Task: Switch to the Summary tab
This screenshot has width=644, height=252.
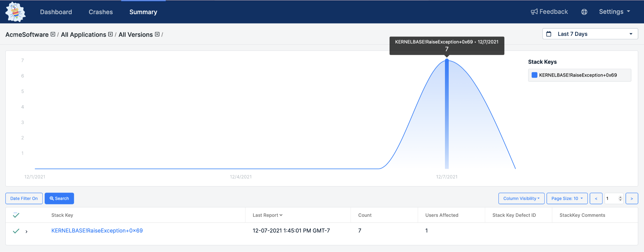Action: point(143,12)
